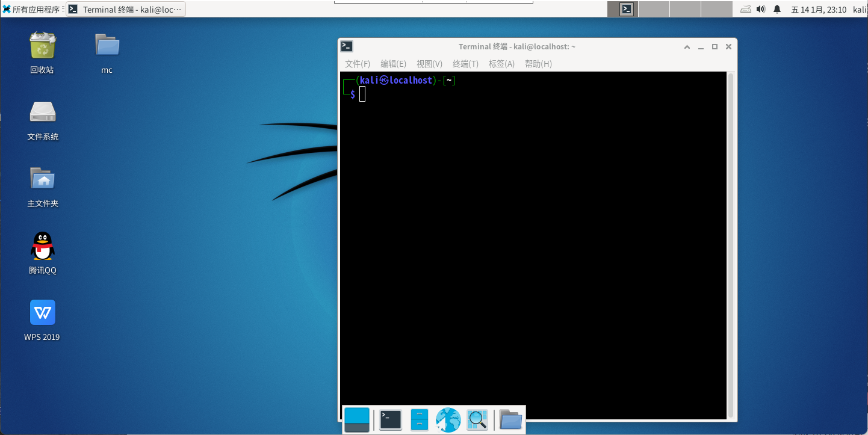
Task: Expand the 标签(A) tabs menu
Action: pyautogui.click(x=501, y=64)
